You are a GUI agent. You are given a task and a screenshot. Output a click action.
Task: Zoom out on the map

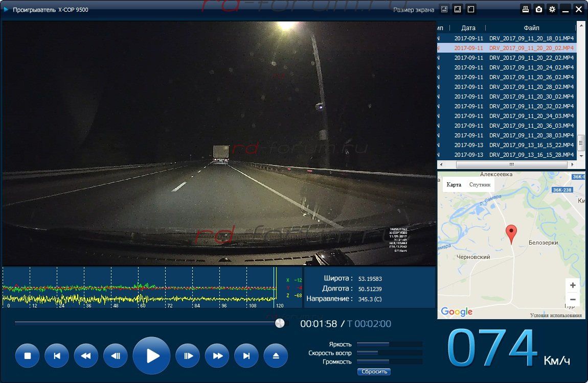[x=573, y=299]
